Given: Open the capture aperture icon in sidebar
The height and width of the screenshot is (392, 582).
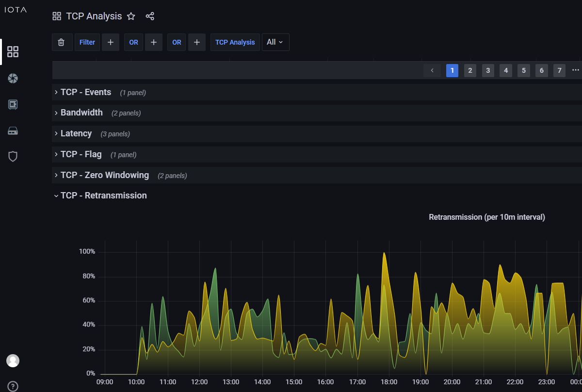Looking at the screenshot, I should tap(13, 78).
